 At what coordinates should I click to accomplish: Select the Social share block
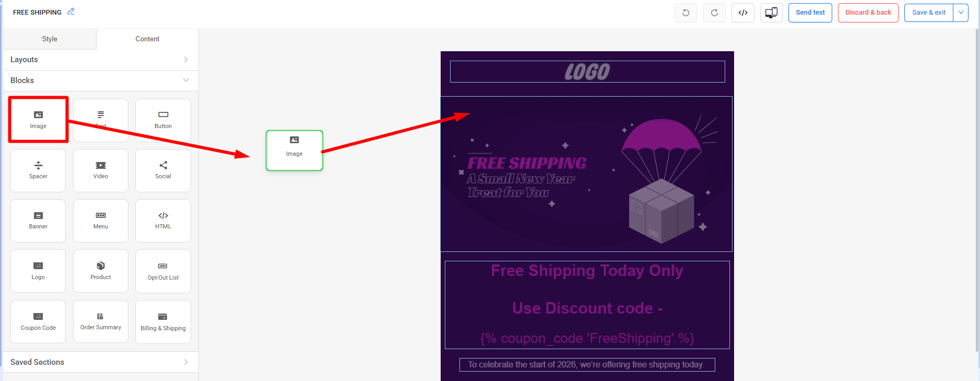click(163, 170)
